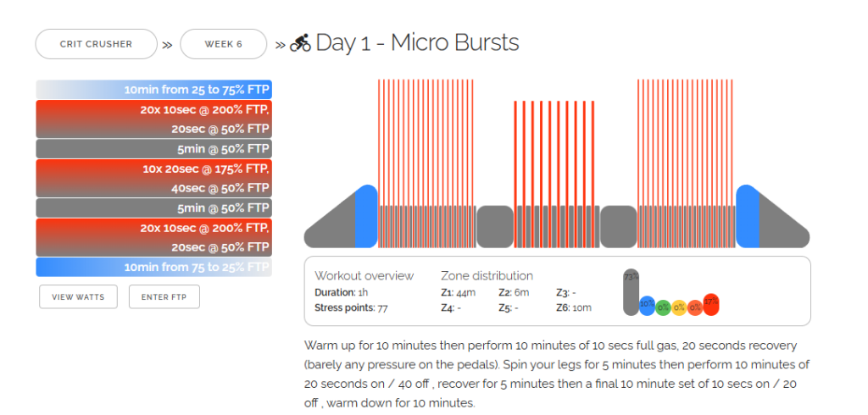Image resolution: width=868 pixels, height=415 pixels.
Task: Select the last 20x 10sec @ 200% FTP block
Action: pos(154,237)
